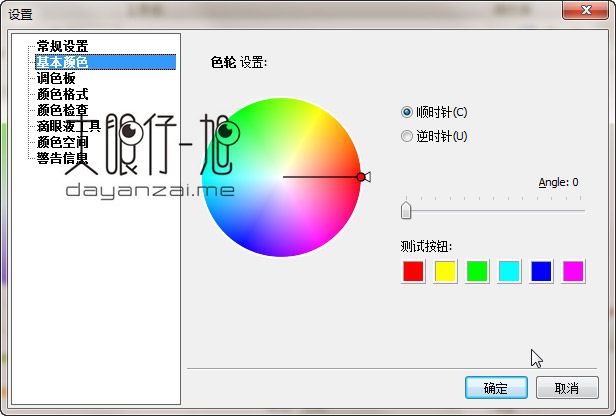
Task: Open the 滴眼液工具 settings
Action: [x=68, y=126]
